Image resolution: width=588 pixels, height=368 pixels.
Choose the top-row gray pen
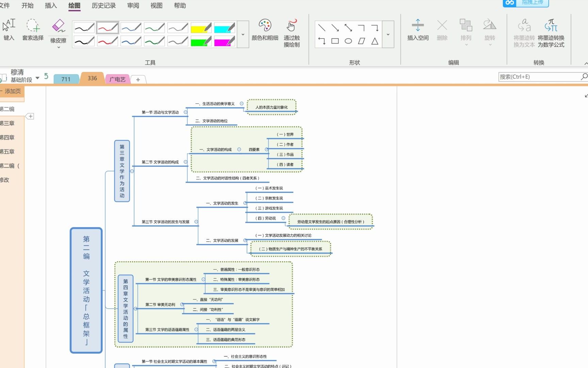178,28
